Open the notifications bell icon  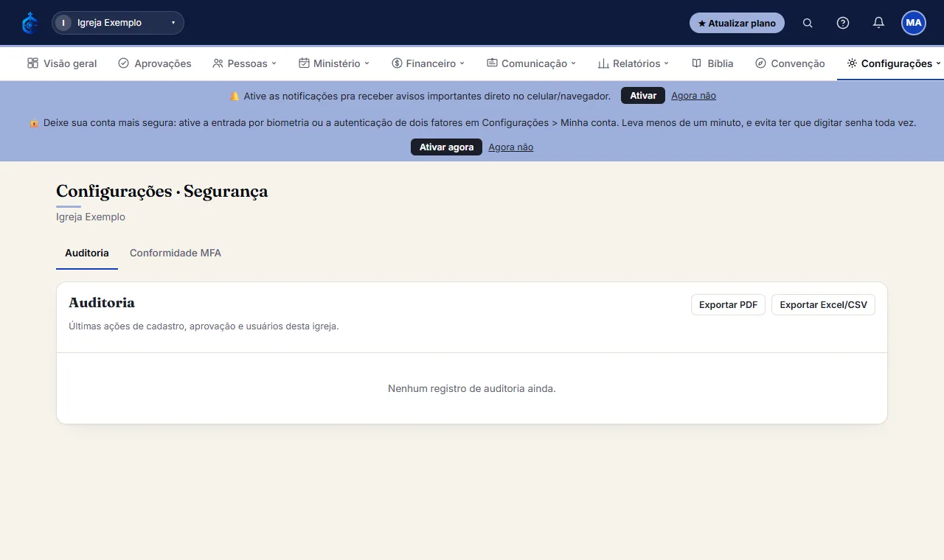878,23
